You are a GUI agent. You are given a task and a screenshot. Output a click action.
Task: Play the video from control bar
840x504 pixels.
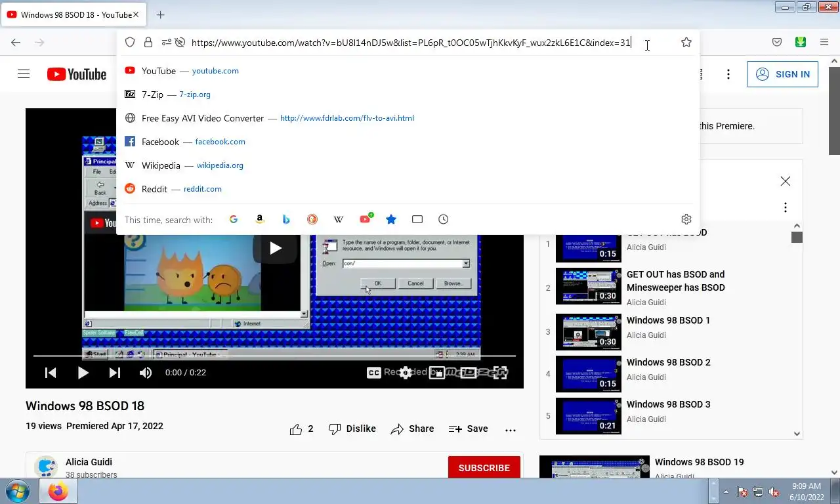click(83, 373)
